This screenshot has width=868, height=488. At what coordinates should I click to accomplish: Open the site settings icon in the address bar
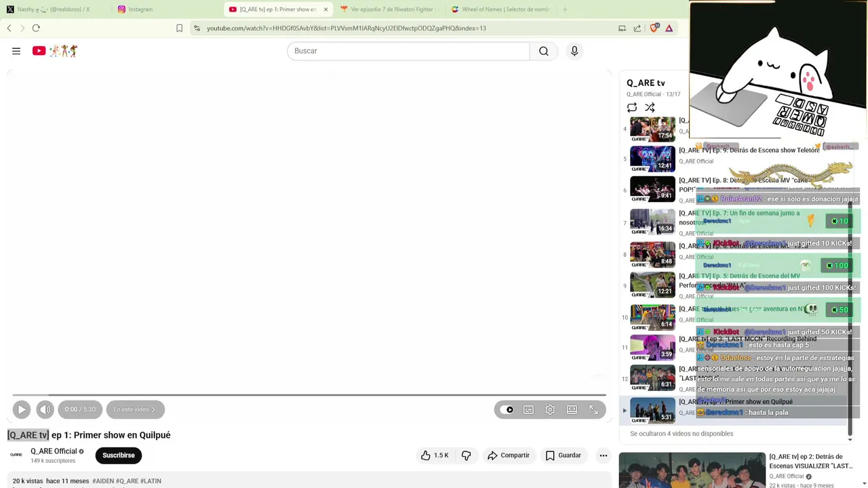197,28
